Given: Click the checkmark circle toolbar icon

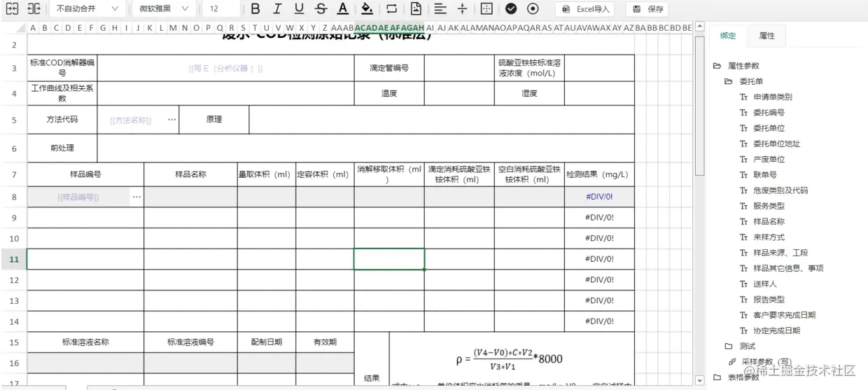Looking at the screenshot, I should (x=511, y=9).
